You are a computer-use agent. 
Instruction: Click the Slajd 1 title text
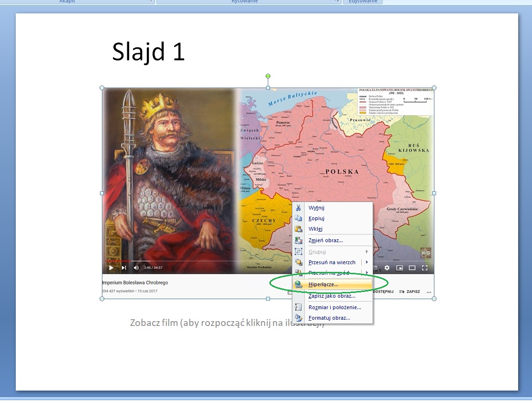(x=148, y=52)
